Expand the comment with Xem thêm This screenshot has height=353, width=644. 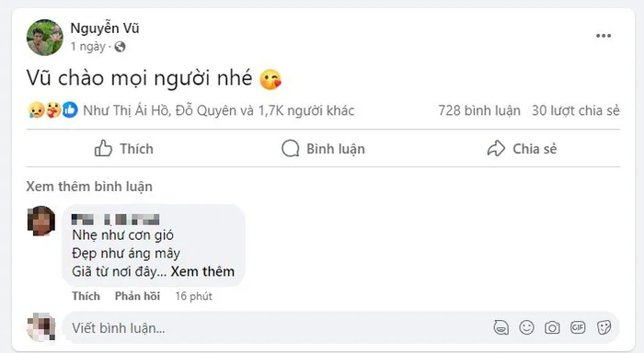click(202, 271)
